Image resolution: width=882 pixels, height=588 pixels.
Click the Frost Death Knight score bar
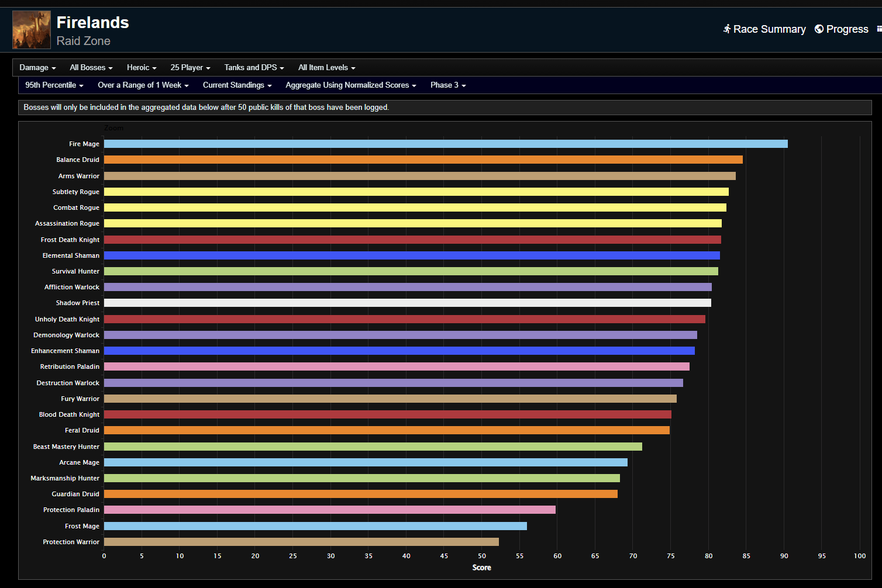pyautogui.click(x=412, y=240)
